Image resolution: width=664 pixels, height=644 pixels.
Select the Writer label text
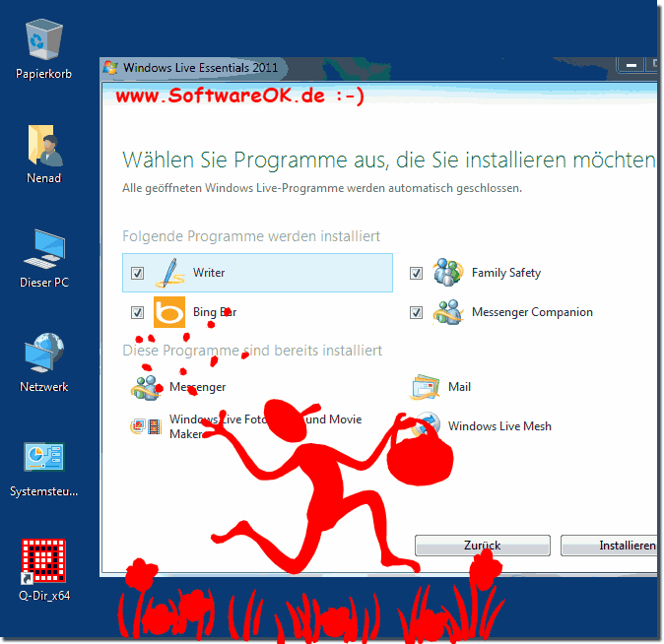click(209, 273)
